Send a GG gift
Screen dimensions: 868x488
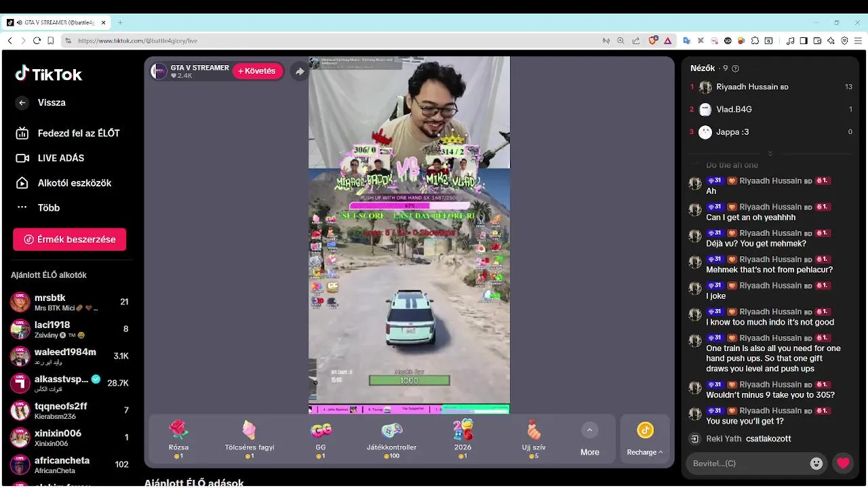(321, 439)
